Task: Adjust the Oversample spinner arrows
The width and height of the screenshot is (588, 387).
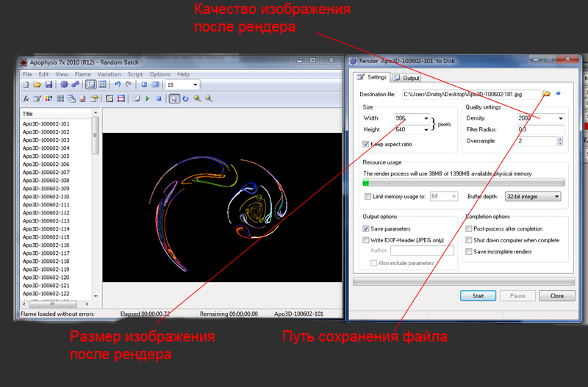Action: click(x=560, y=141)
